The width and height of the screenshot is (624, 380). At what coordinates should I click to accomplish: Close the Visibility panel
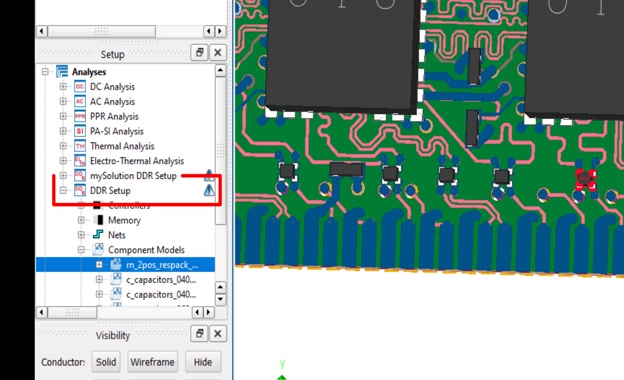pyautogui.click(x=218, y=333)
